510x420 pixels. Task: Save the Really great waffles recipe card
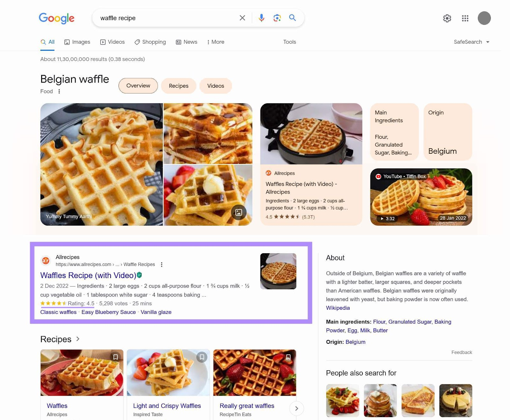coord(288,357)
